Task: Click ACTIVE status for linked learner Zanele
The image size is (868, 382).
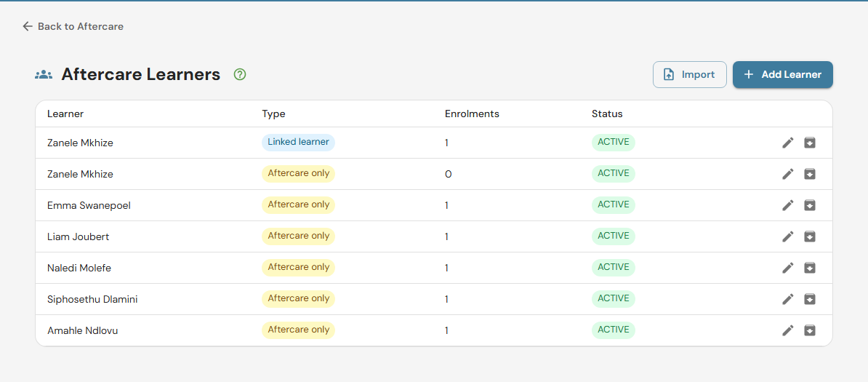Action: tap(614, 142)
